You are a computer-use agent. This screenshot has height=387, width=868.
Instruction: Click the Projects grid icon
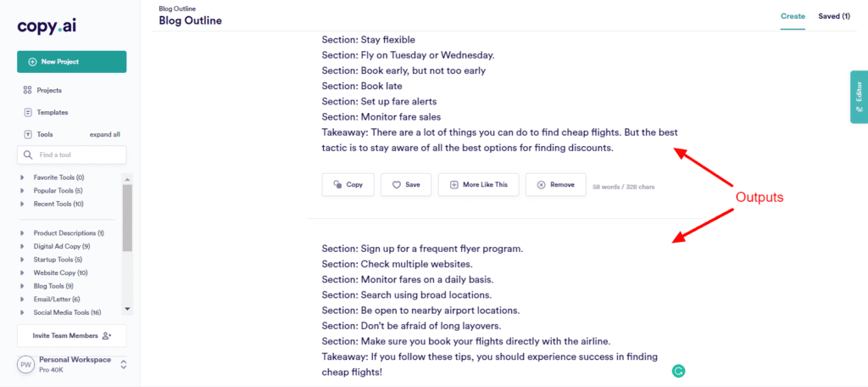tap(28, 90)
